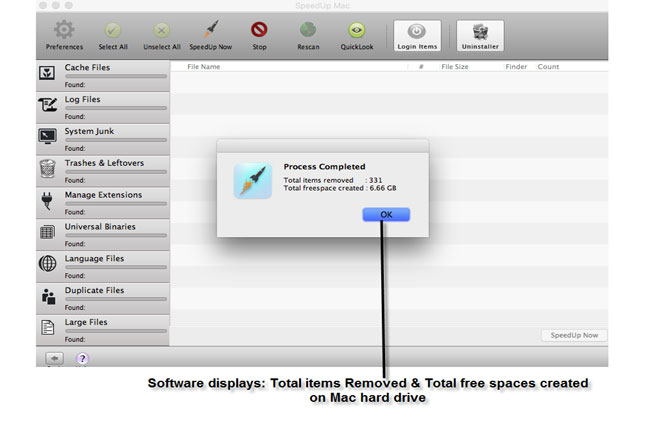Screen dimensions: 645x421
Task: Click the purple help question mark icon
Action: click(82, 358)
